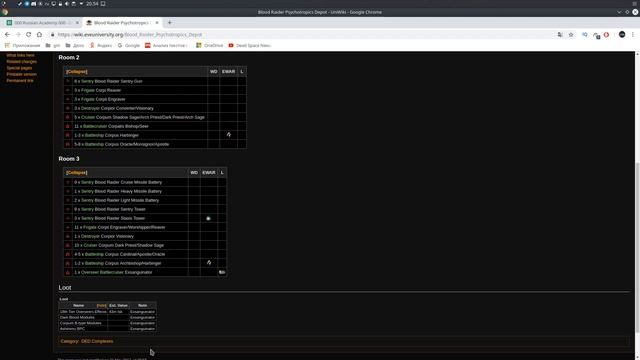This screenshot has height=360, width=640.
Task: Click the loot icon in Exsanguinator row
Action: (222, 272)
